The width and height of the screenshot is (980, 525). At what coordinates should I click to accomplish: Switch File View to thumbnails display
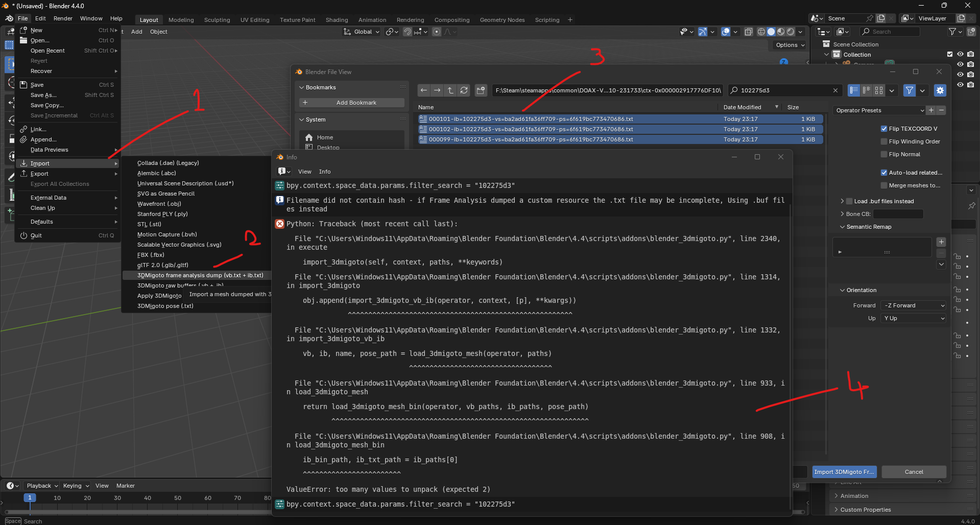pos(879,90)
